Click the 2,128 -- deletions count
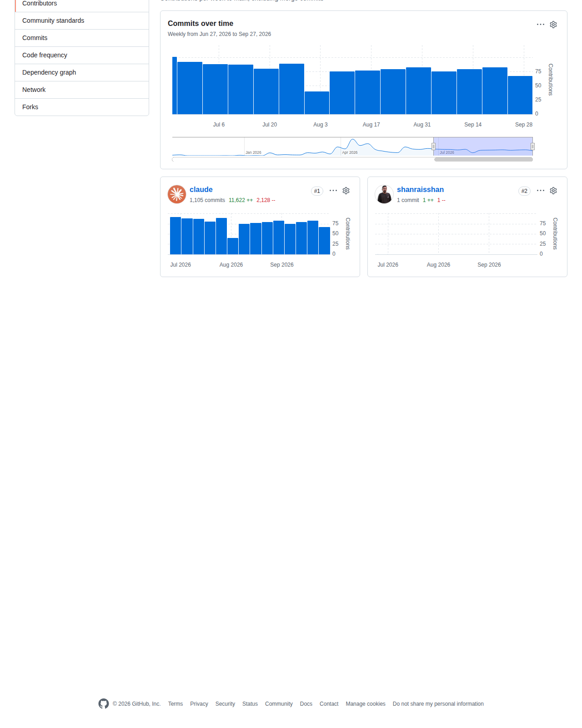This screenshot has width=582, height=728. [266, 200]
